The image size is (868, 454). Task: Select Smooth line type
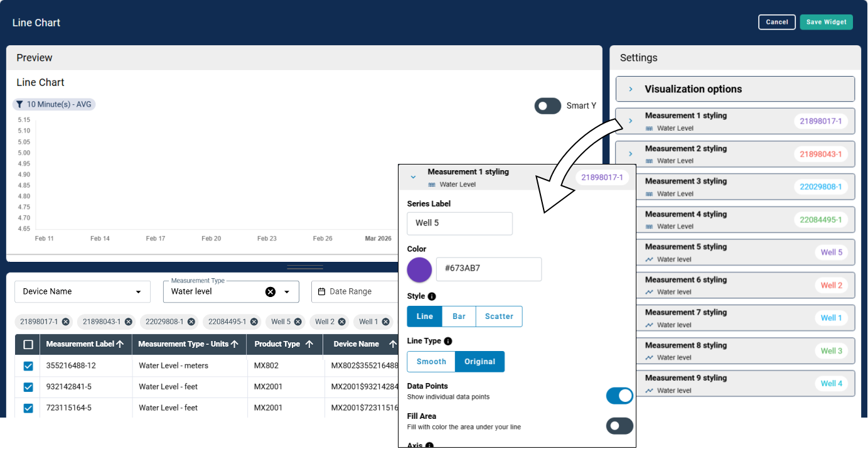pos(431,362)
